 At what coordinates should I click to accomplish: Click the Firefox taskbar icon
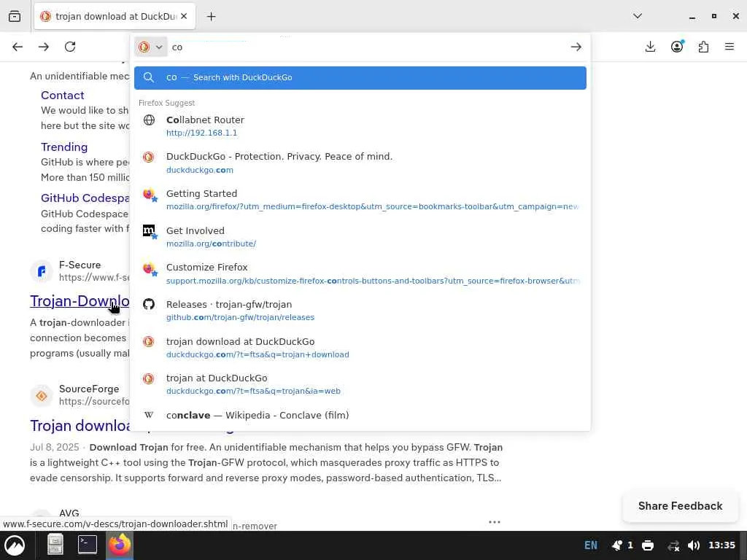(x=120, y=545)
